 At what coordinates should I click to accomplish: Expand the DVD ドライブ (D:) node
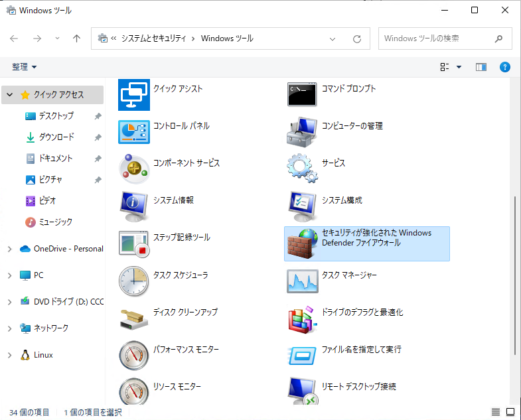click(10, 302)
